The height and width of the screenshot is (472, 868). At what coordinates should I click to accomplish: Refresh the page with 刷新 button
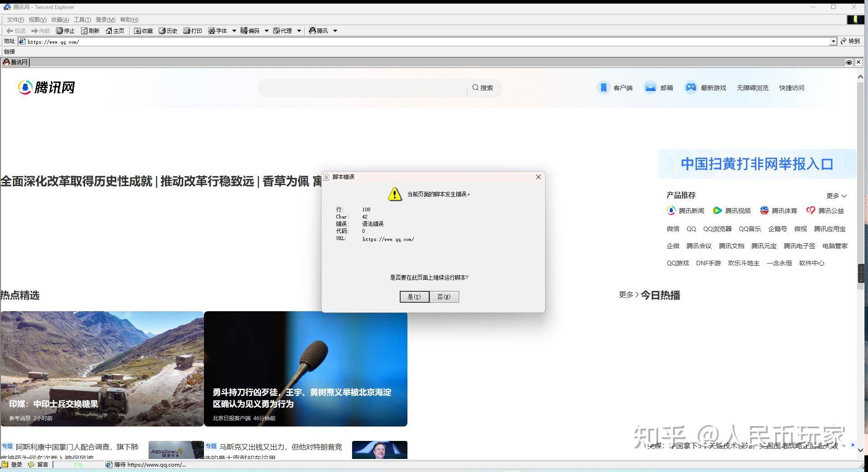(90, 31)
